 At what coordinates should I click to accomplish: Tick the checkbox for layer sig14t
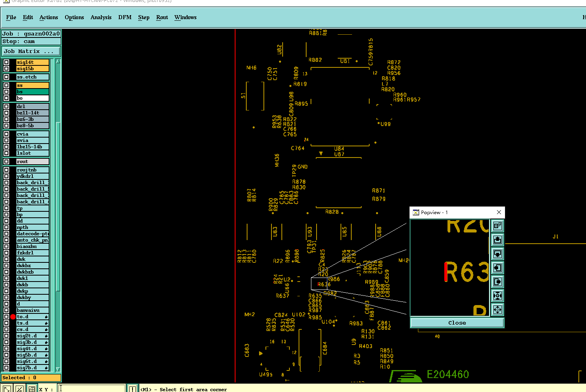[x=6, y=62]
